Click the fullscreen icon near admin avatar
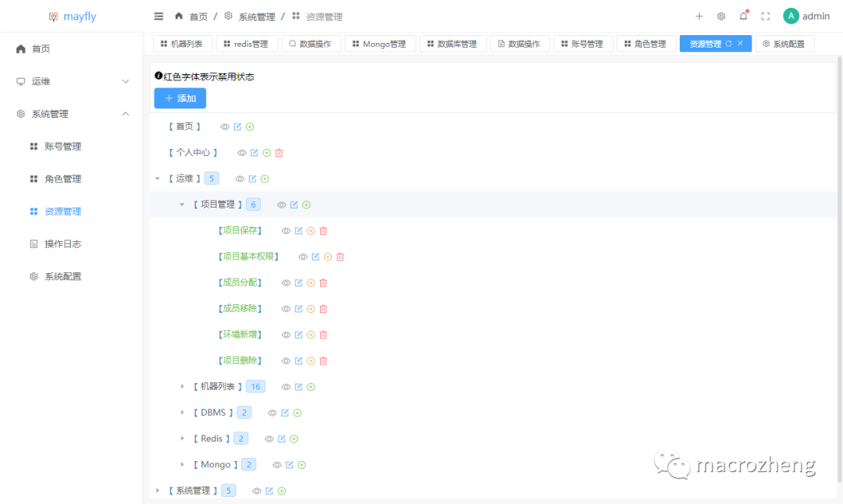This screenshot has height=504, width=843. point(764,15)
